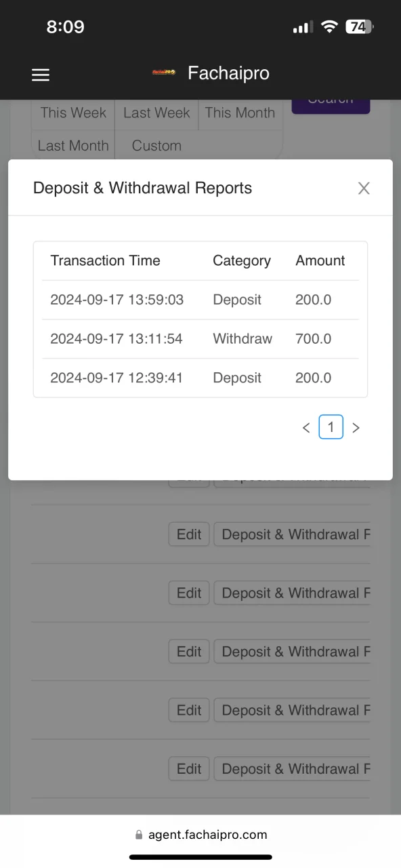Select page 1 in pagination
Screen dimensions: 401x868
click(x=331, y=427)
